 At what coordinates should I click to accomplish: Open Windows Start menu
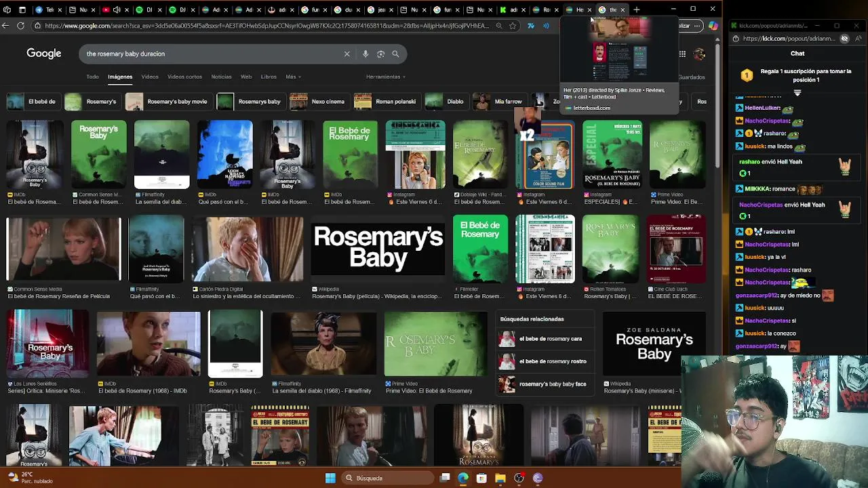330,478
